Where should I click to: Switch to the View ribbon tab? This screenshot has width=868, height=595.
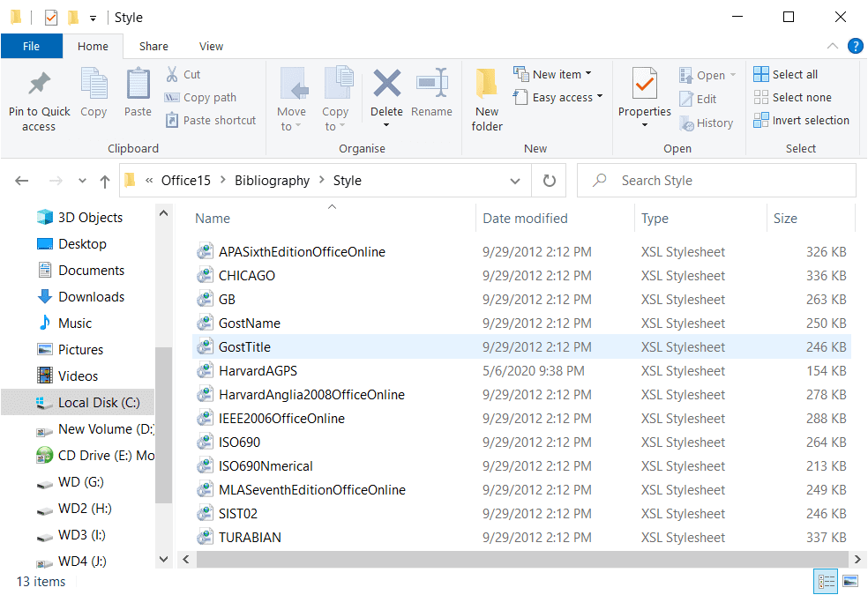pyautogui.click(x=212, y=47)
